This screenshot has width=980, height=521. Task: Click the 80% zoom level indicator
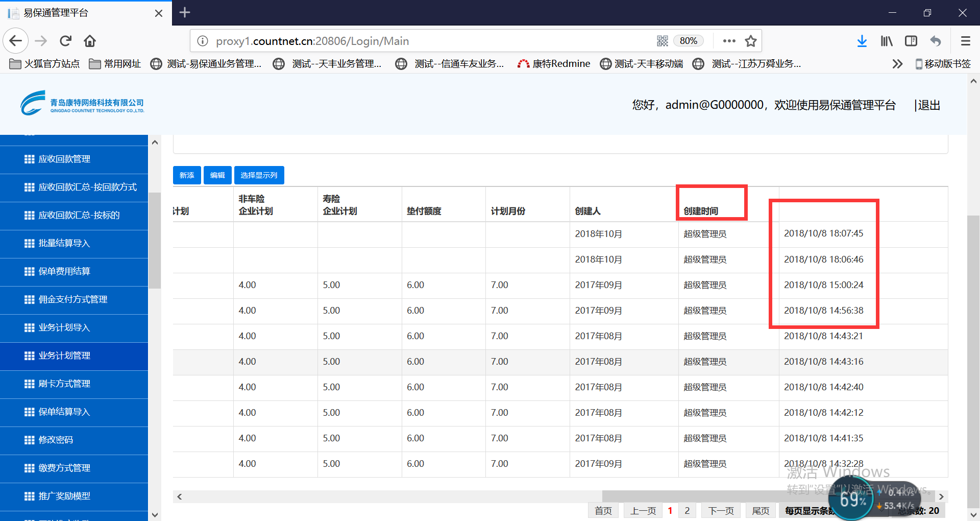point(688,41)
